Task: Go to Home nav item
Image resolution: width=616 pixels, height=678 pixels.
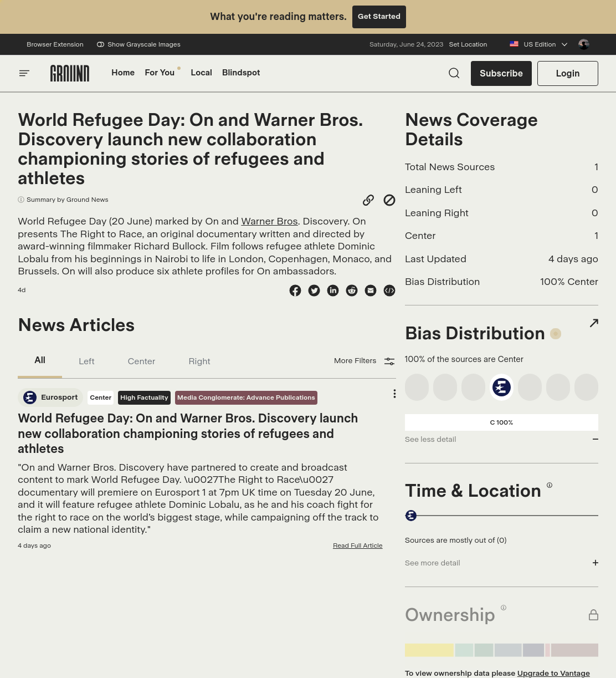Action: click(x=123, y=73)
